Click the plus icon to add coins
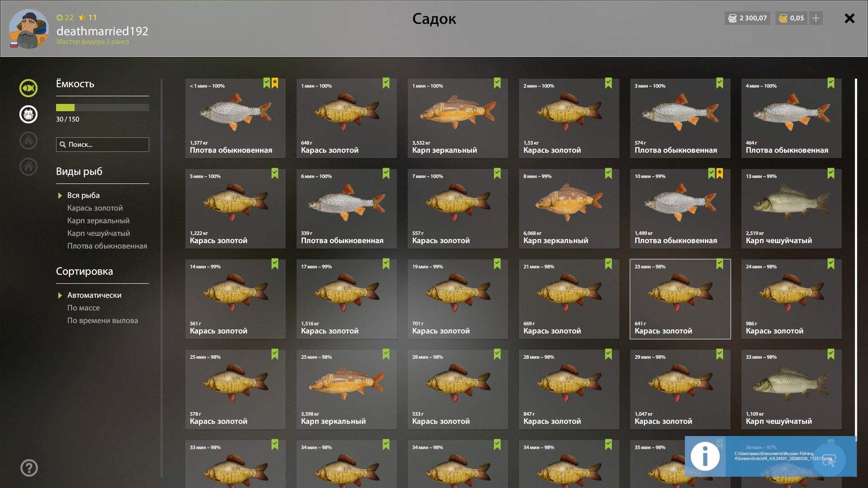Screen dimensions: 868x488 [x=816, y=18]
